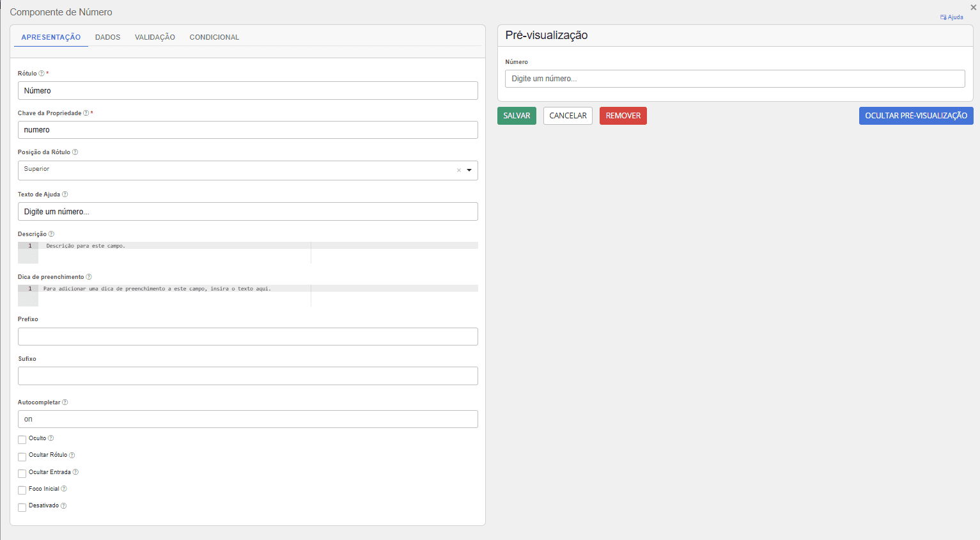Switch to the Apresentação tab
The width and height of the screenshot is (980, 540).
[x=51, y=37]
